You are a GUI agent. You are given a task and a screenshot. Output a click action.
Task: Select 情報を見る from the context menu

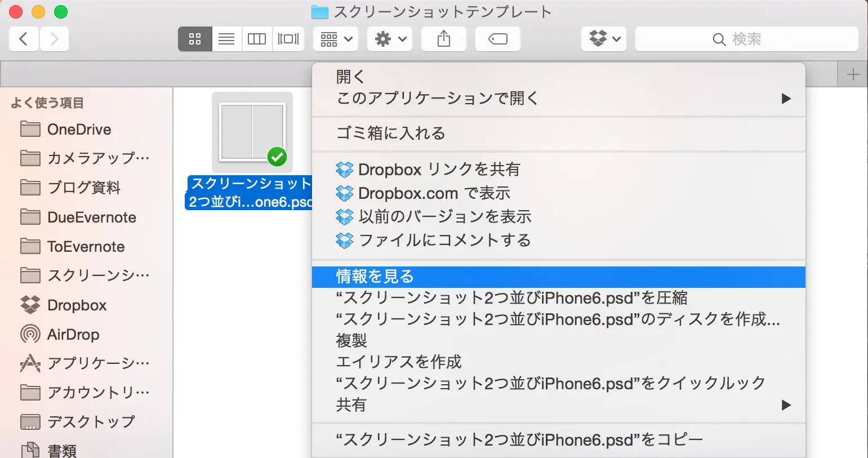pyautogui.click(x=375, y=277)
